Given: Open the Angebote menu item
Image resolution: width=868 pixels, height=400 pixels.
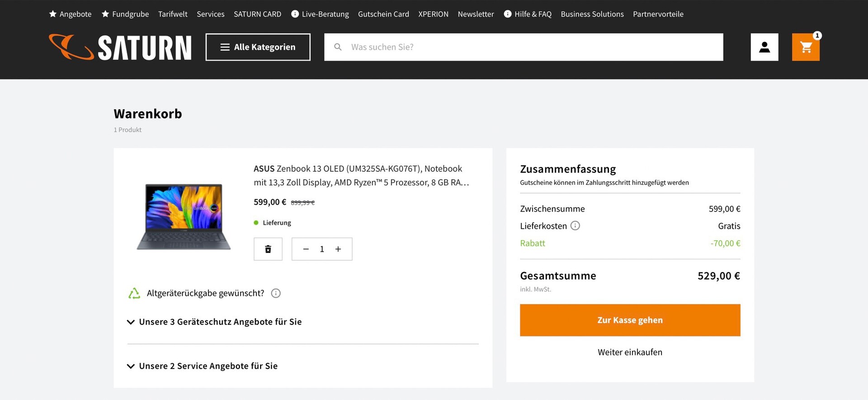Looking at the screenshot, I should coord(71,14).
